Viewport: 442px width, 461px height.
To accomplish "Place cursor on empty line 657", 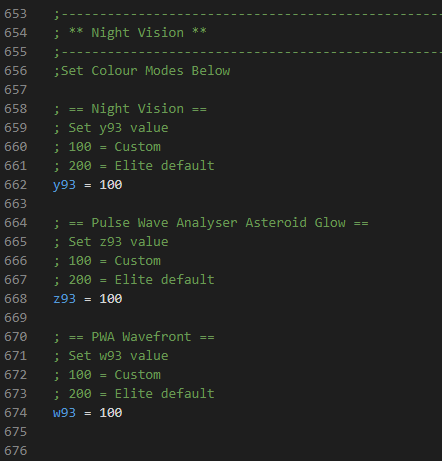I will click(x=233, y=90).
